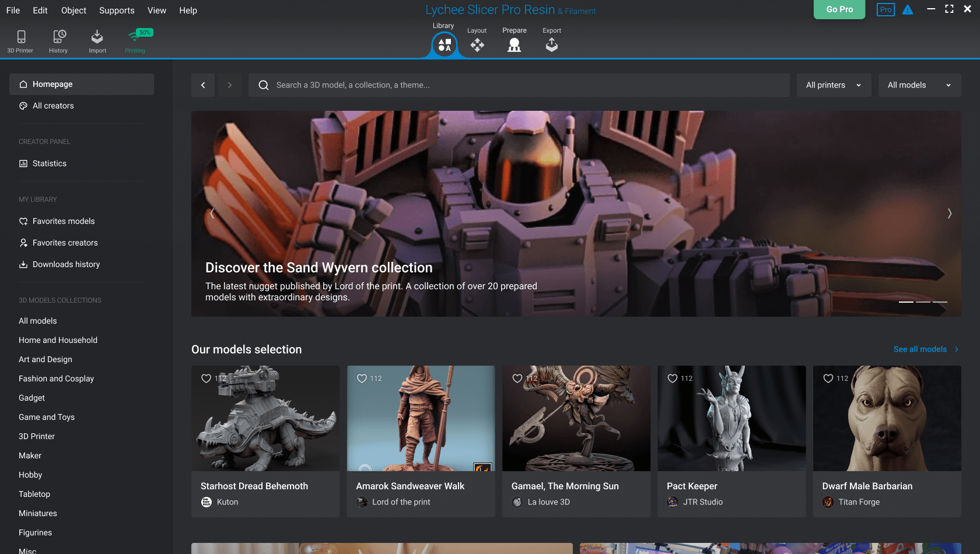Viewport: 980px width, 554px height.
Task: Click Lord of the print avatar
Action: 362,502
